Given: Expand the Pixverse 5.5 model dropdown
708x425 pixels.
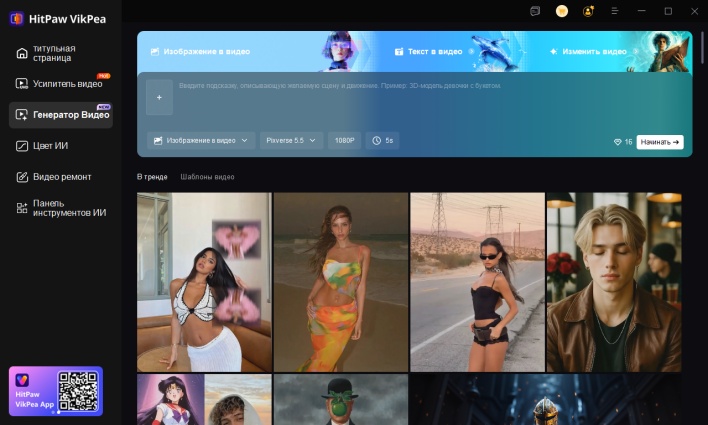Looking at the screenshot, I should coord(291,141).
